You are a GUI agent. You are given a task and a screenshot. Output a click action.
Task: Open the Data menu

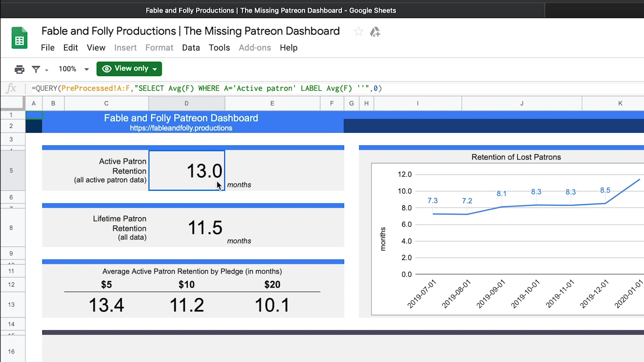pyautogui.click(x=191, y=48)
